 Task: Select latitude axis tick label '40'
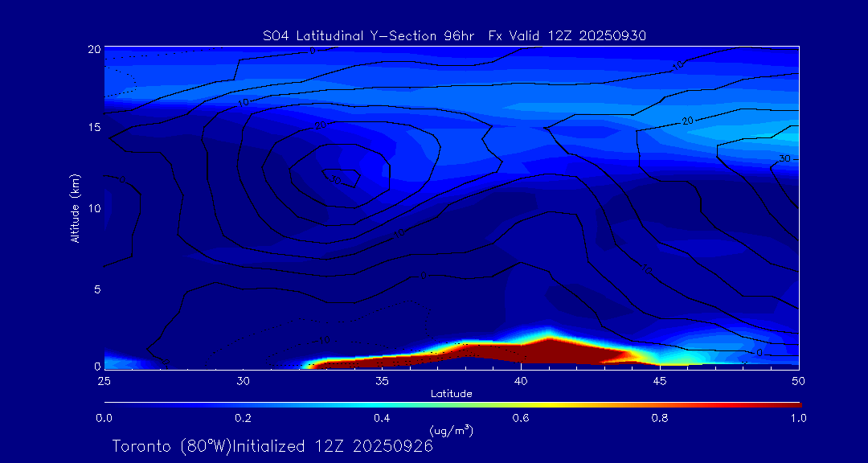(521, 380)
